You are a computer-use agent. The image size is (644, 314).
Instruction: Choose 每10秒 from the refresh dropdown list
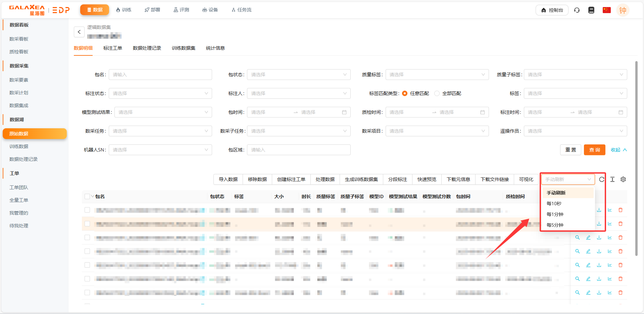pyautogui.click(x=554, y=204)
